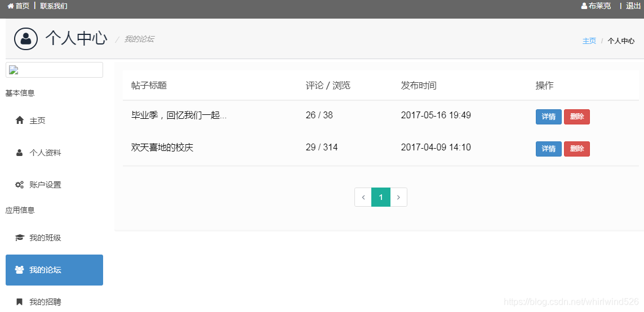The width and height of the screenshot is (644, 312).
Task: Click the graduation cap icon for 我的班级
Action: tap(19, 238)
